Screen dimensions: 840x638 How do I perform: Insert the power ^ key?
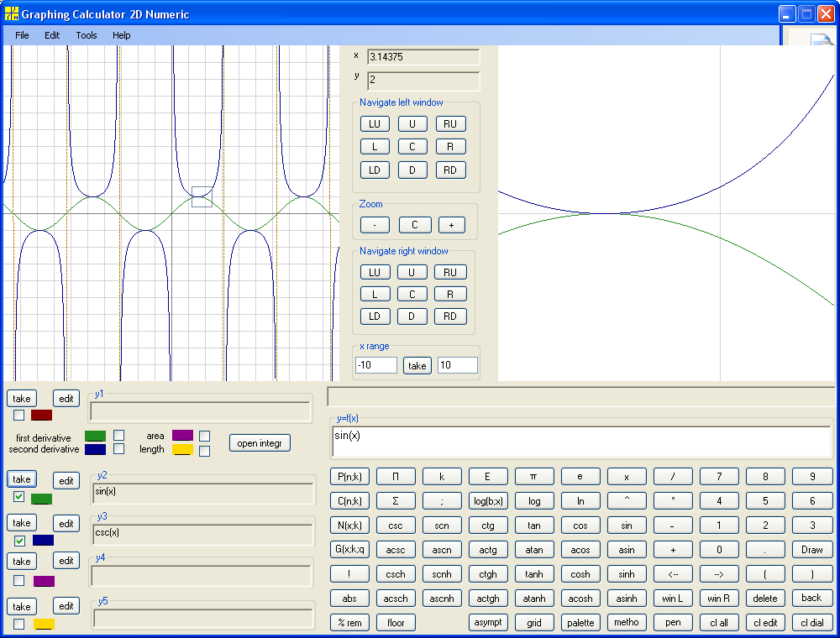click(x=627, y=501)
